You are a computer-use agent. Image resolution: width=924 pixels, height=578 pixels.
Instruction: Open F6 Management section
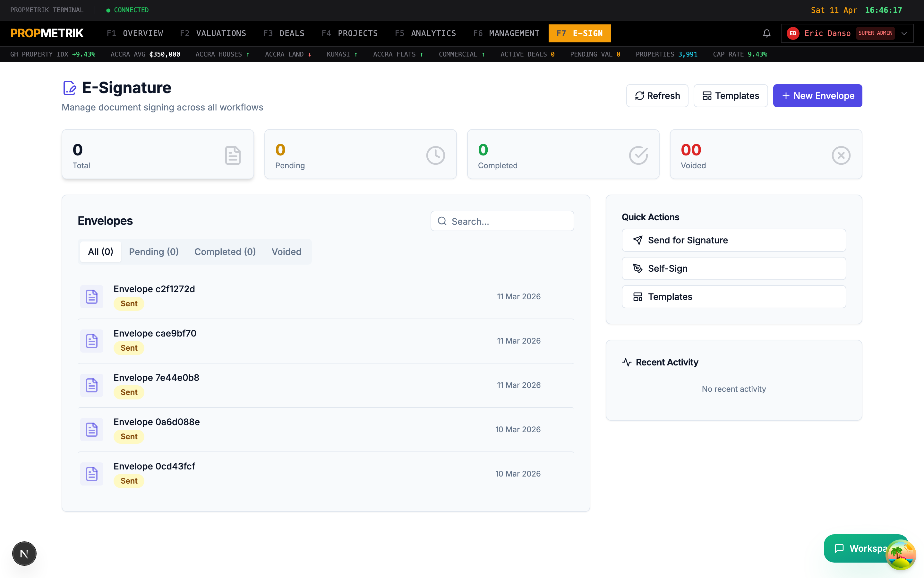pyautogui.click(x=506, y=33)
